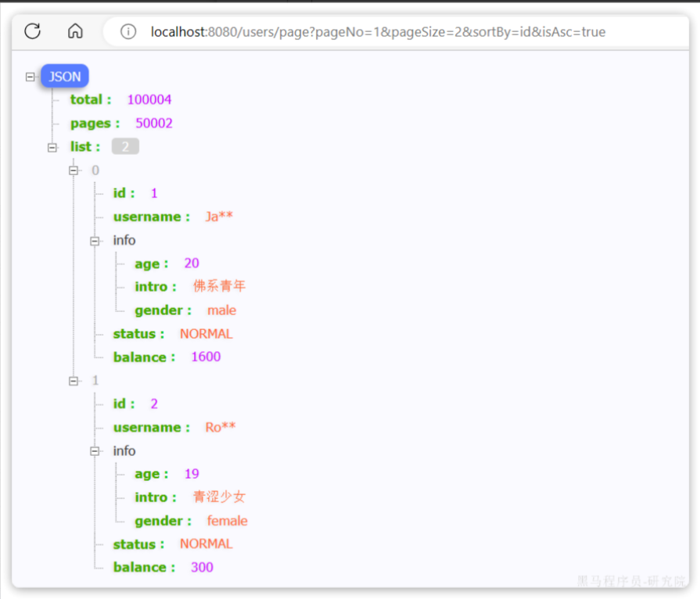Collapse list item 0
The width and height of the screenshot is (700, 599).
click(74, 170)
